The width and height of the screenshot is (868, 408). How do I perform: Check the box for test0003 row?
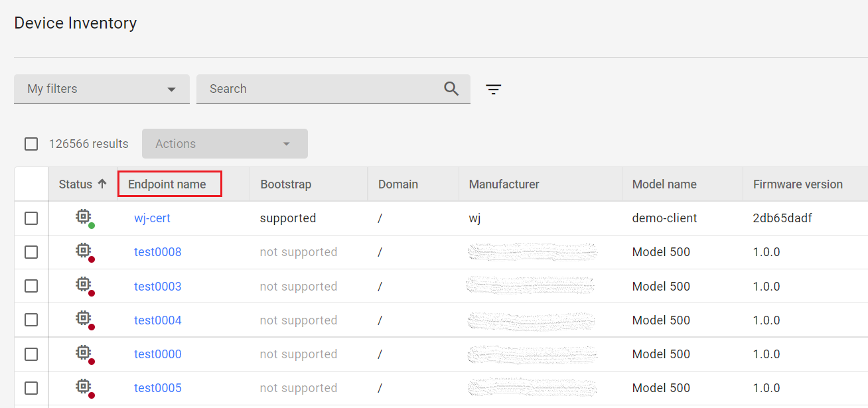tap(31, 286)
